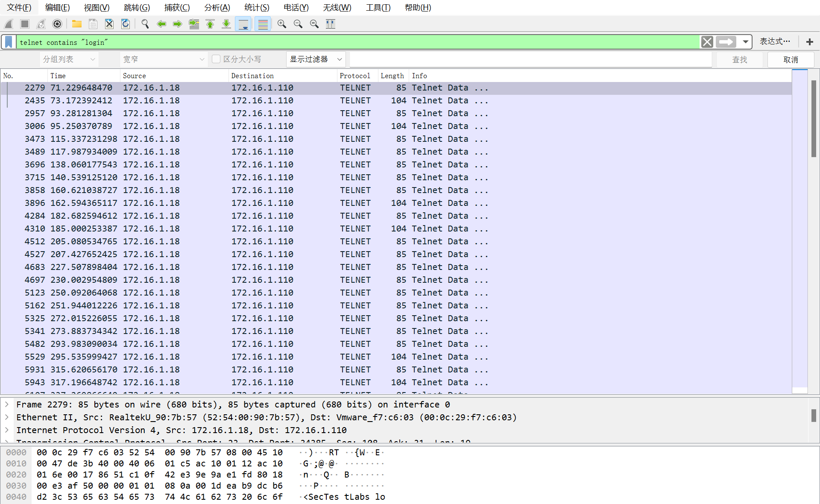Select packet number 3006 row
The height and width of the screenshot is (504, 820).
(x=256, y=126)
